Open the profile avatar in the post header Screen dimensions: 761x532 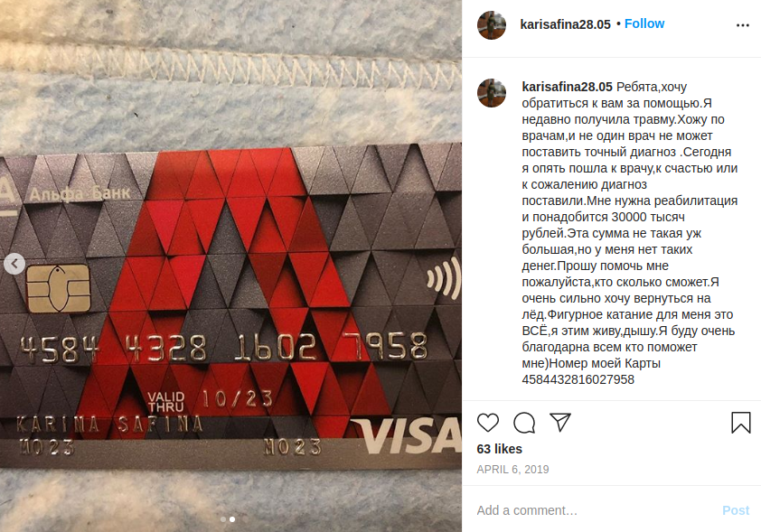click(x=492, y=25)
